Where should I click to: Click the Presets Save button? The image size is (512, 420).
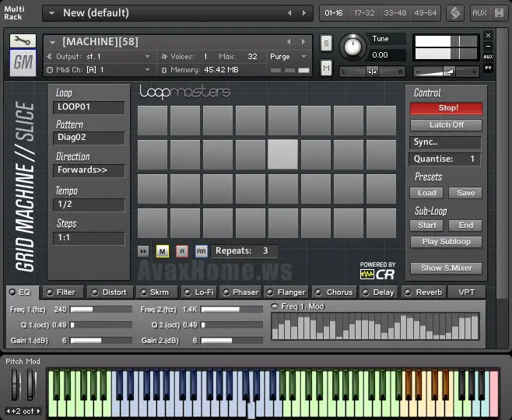pyautogui.click(x=465, y=193)
